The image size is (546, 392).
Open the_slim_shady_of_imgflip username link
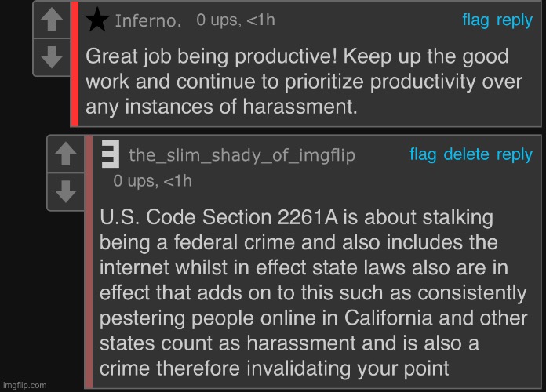[x=242, y=155]
